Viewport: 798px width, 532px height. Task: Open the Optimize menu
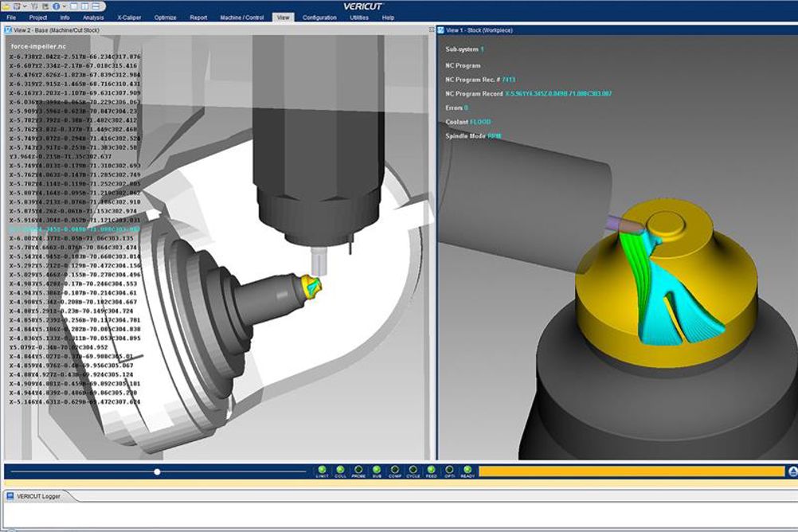pyautogui.click(x=165, y=18)
